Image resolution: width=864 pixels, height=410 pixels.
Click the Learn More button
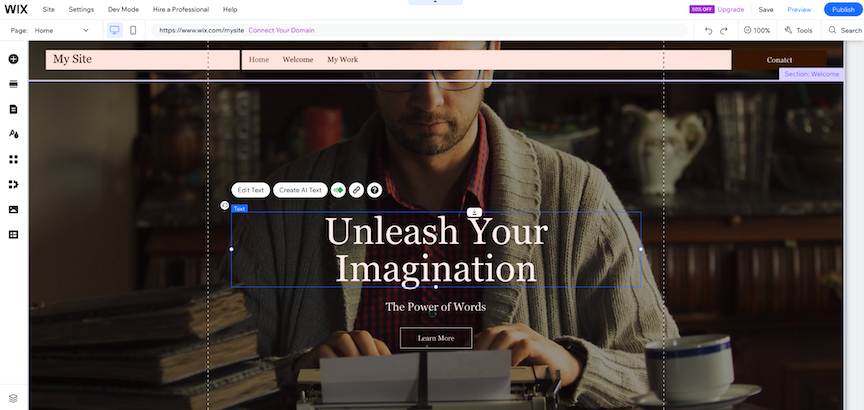pos(436,338)
